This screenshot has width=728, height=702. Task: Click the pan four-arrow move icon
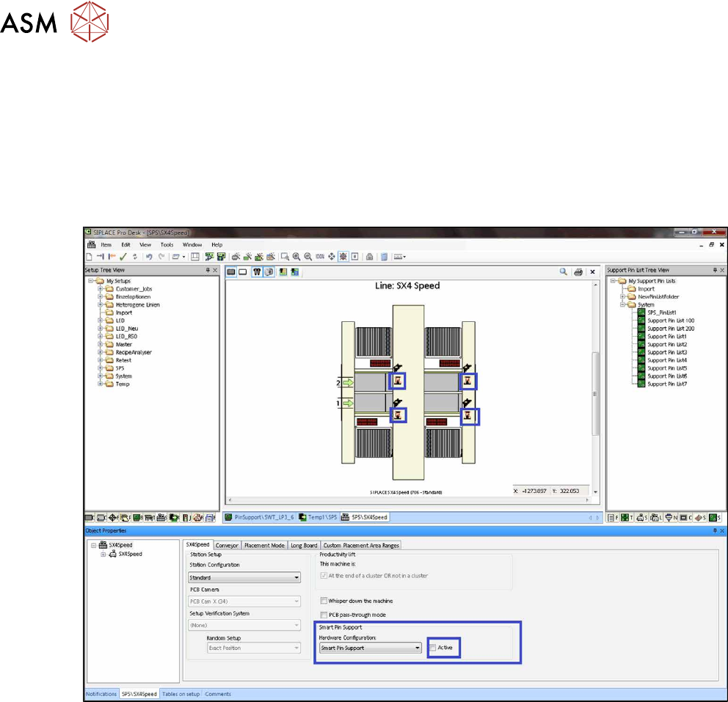pos(332,257)
